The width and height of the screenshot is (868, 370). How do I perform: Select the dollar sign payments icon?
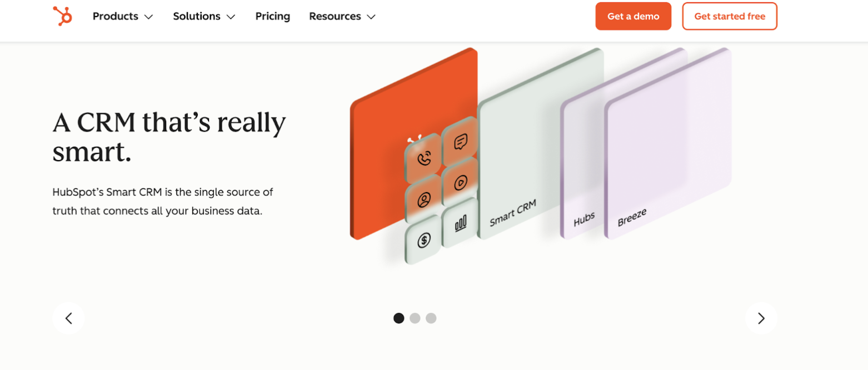click(422, 239)
